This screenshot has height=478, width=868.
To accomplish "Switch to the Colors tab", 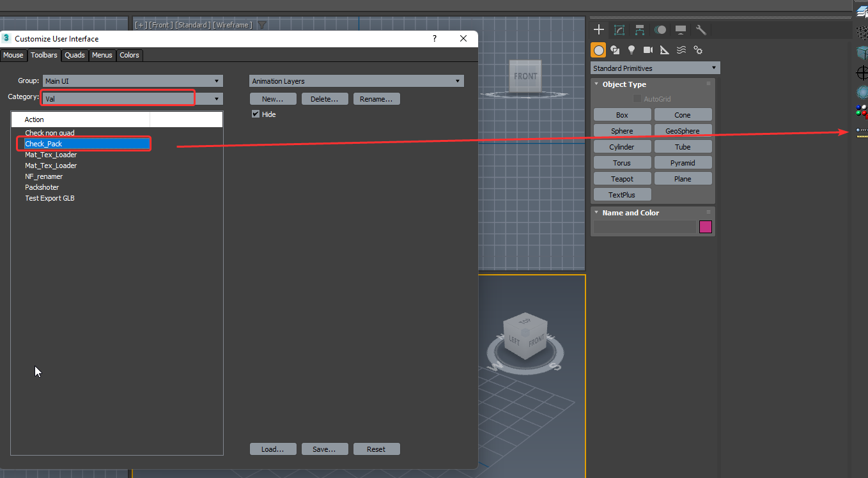I will [129, 55].
